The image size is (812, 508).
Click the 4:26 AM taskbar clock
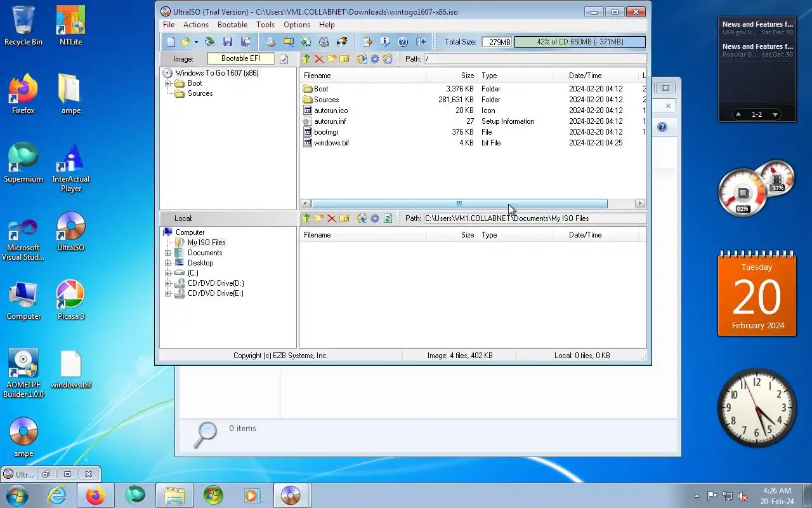coord(777,491)
